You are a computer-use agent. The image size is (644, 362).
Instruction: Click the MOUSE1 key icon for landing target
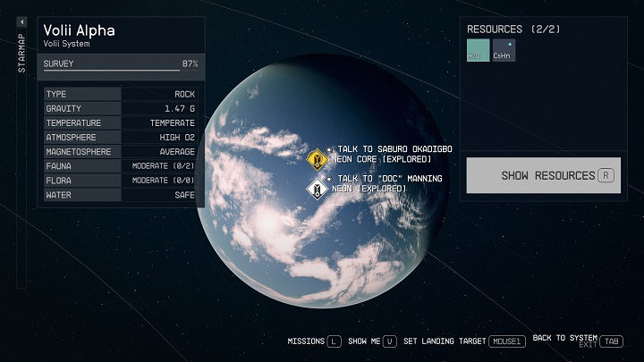click(x=506, y=341)
